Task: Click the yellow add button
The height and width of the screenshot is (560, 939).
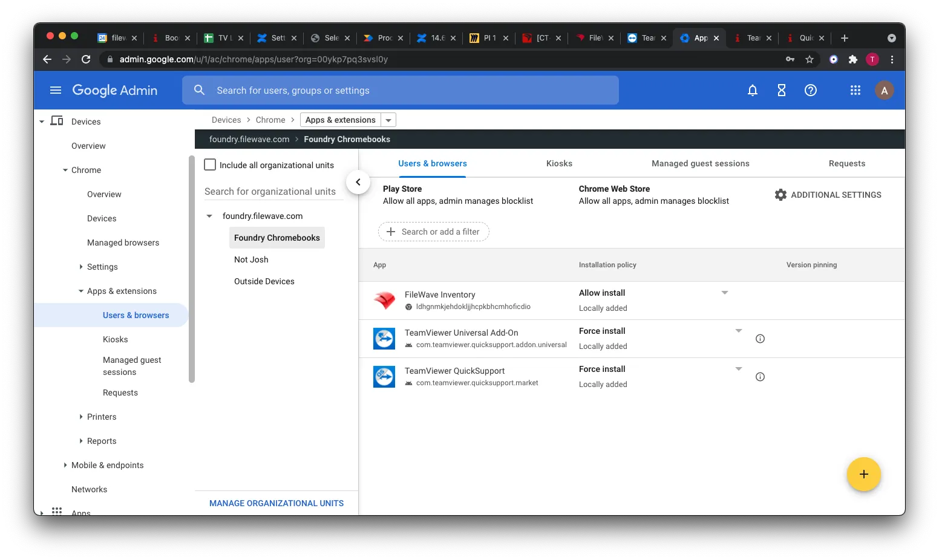Action: [x=863, y=474]
